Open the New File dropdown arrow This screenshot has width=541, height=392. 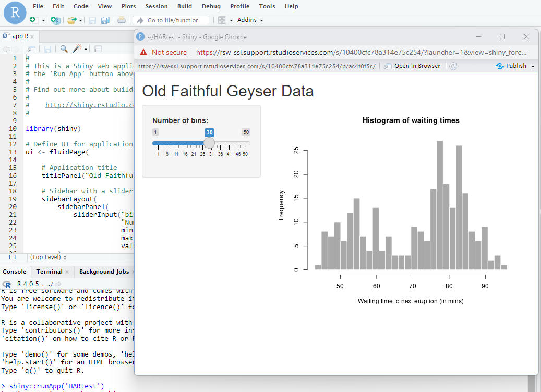[x=43, y=20]
